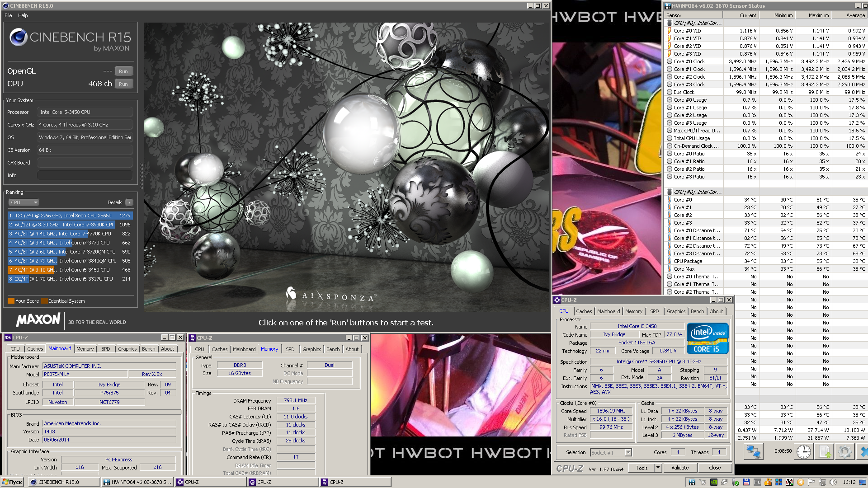Click the Tools button in CPU-Z
The height and width of the screenshot is (488, 868).
tap(642, 468)
